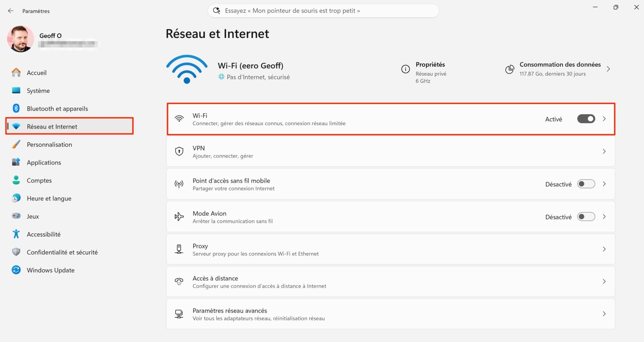Open Accessibilité settings
The width and height of the screenshot is (644, 342).
click(44, 234)
